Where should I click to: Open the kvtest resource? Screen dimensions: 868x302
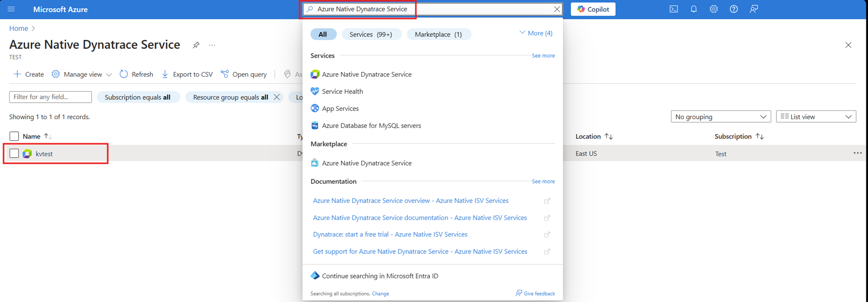pos(44,154)
